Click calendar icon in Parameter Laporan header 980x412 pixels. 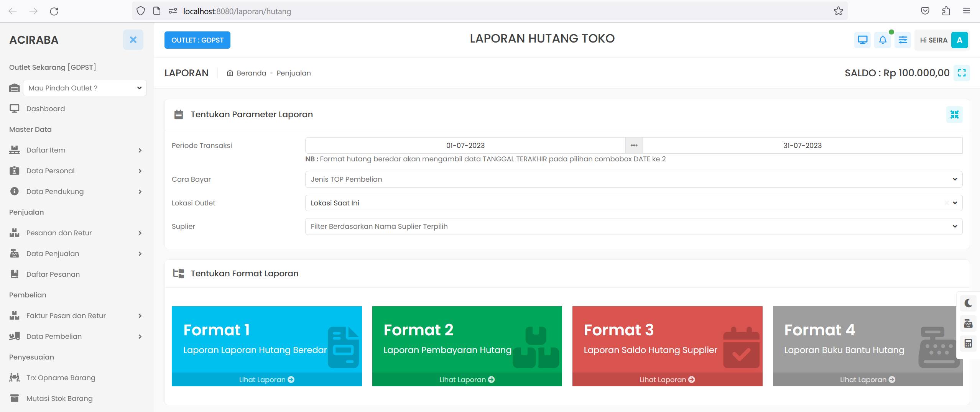pos(179,114)
